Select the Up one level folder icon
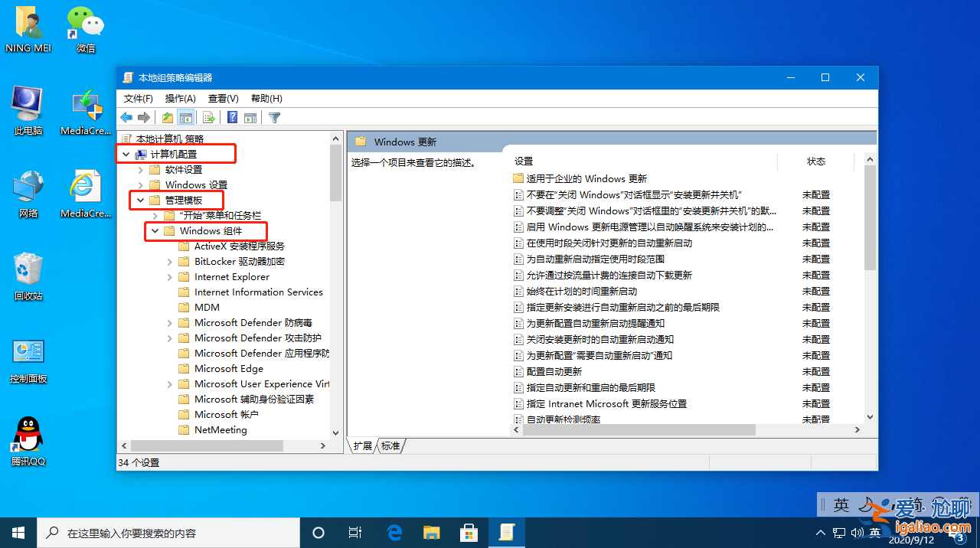 pos(166,117)
